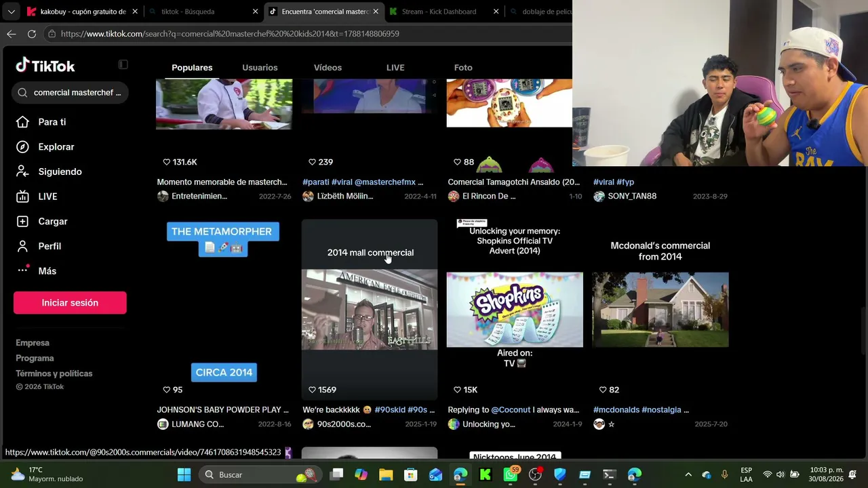868x488 pixels.
Task: Open Task View in the taskbar
Action: click(x=336, y=474)
